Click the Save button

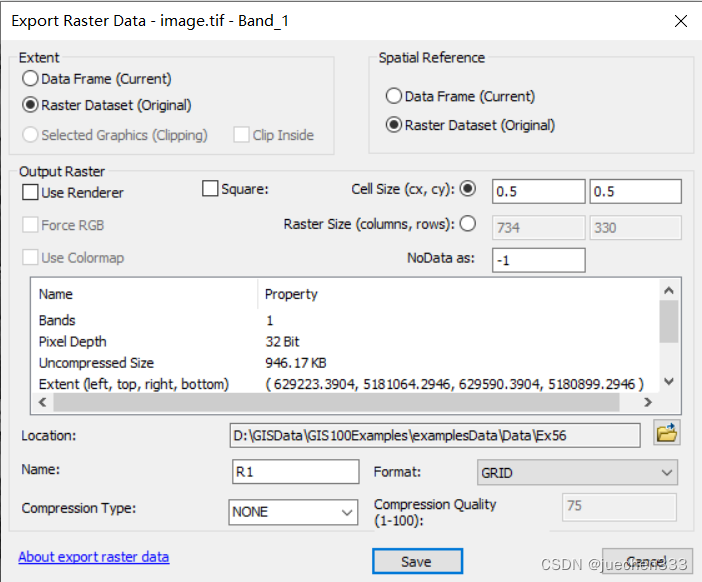tap(417, 561)
